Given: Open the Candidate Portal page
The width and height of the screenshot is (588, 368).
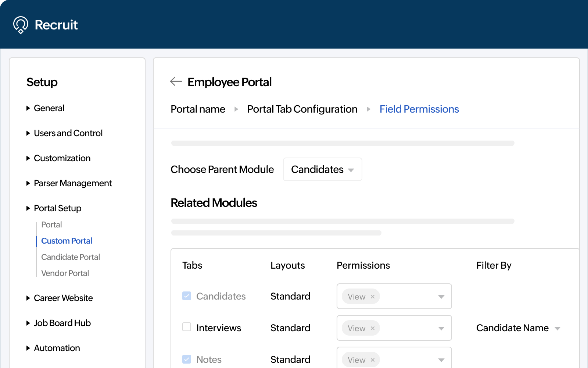Looking at the screenshot, I should coord(70,257).
